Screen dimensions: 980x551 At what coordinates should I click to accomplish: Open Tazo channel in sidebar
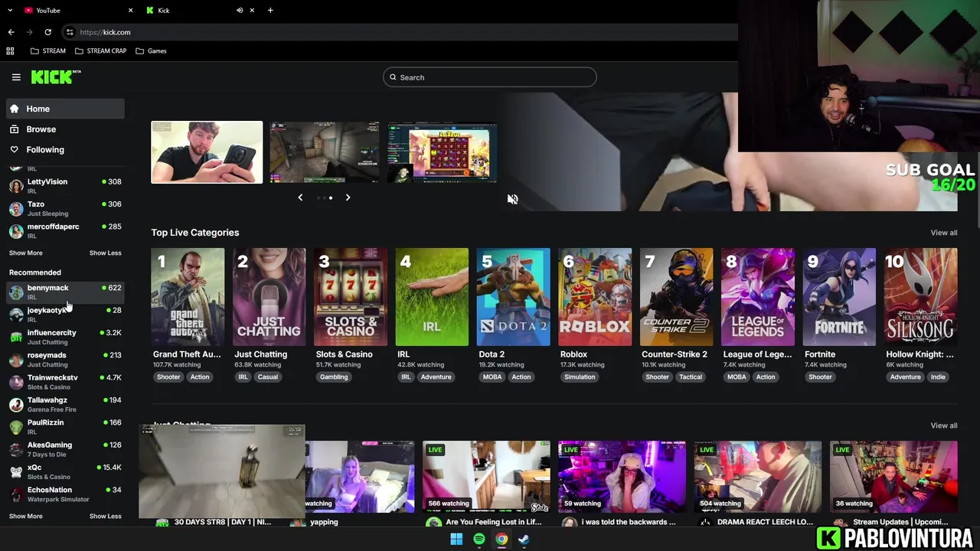click(x=65, y=208)
